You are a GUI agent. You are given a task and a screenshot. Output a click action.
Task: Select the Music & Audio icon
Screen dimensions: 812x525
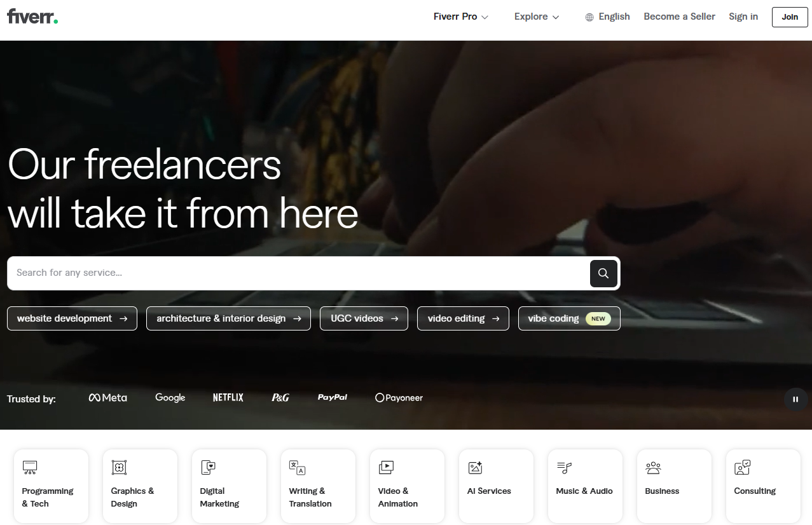(564, 468)
